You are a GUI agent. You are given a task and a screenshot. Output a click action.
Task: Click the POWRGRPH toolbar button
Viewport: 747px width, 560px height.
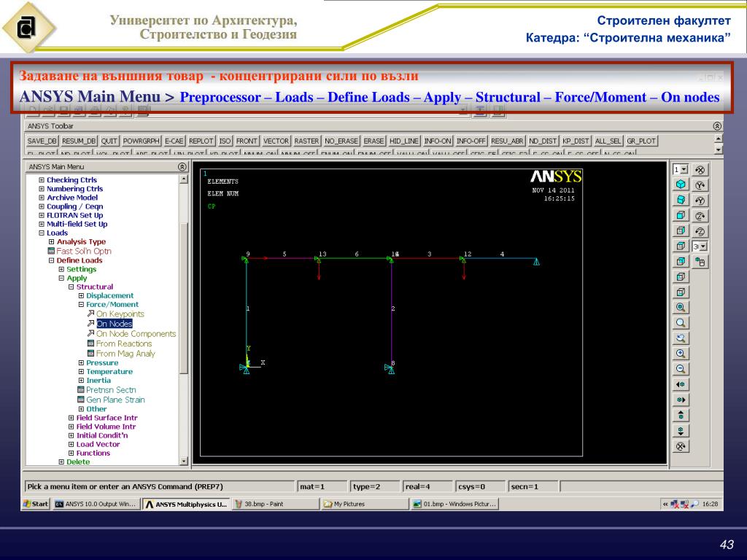[141, 141]
